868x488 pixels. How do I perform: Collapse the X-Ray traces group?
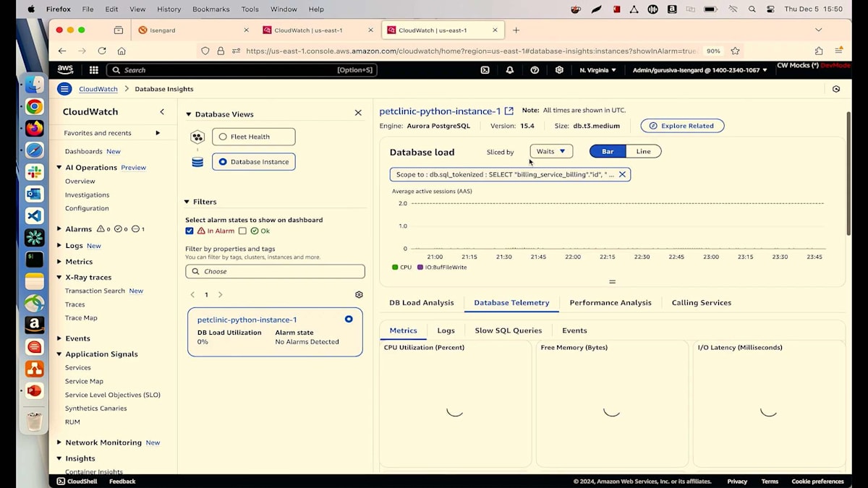(59, 277)
